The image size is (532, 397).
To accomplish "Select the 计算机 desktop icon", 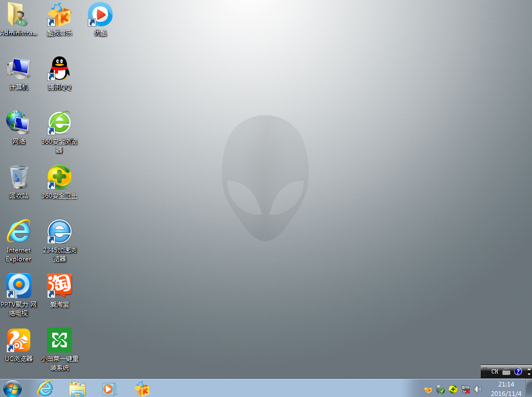I will [19, 74].
